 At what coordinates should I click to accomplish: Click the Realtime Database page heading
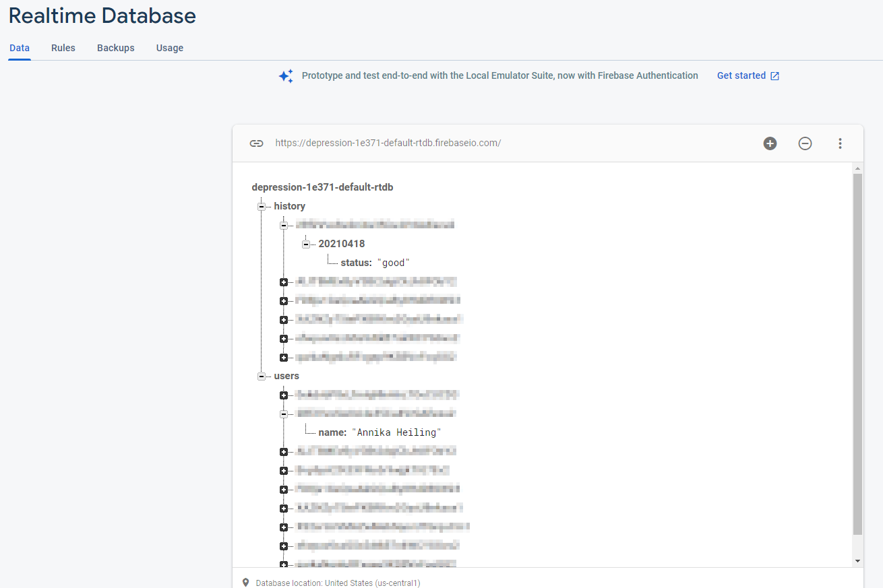pos(102,15)
